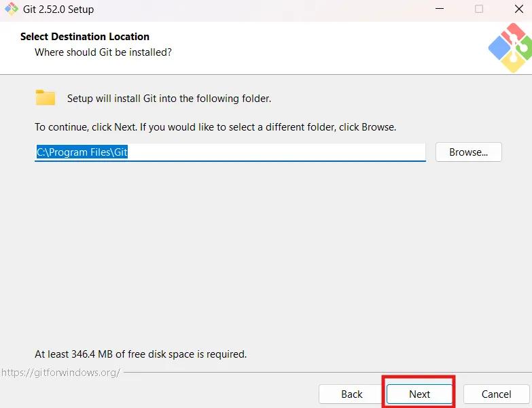This screenshot has width=532, height=408.
Task: Click the Git for Windows logo in header
Action: coord(510,48)
